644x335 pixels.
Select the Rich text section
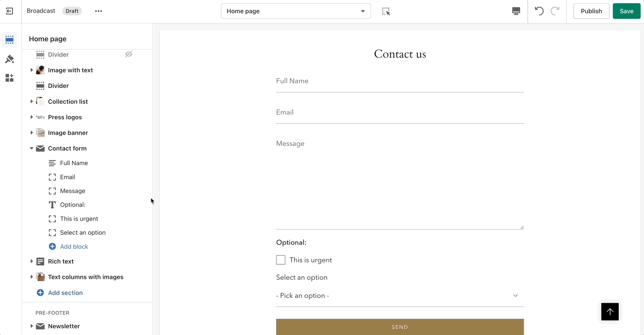[x=61, y=262]
